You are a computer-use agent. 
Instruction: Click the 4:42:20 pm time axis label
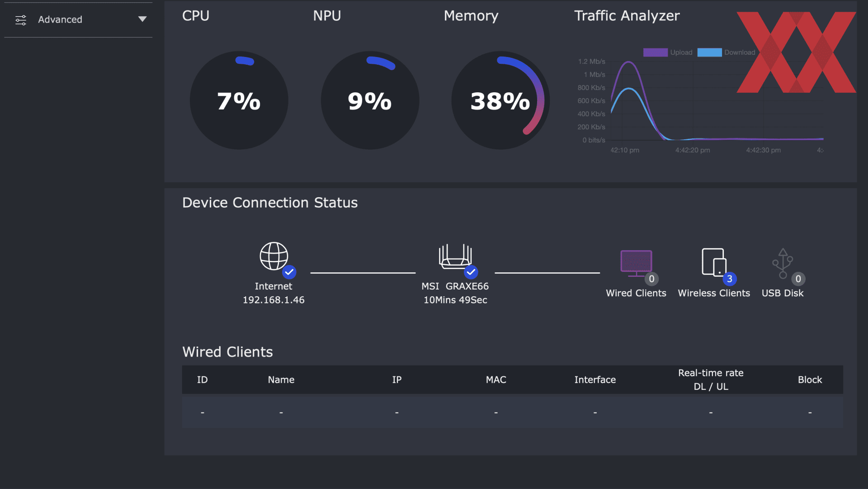693,150
